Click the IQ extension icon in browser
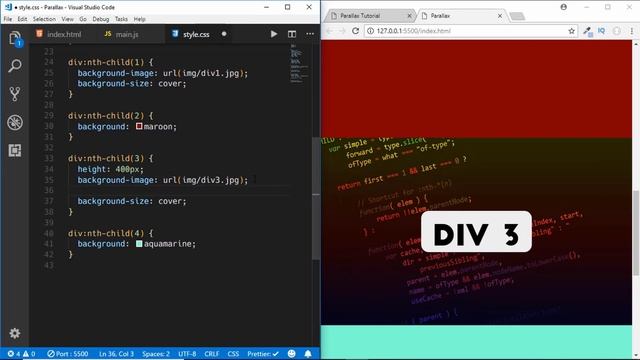640x360 pixels. pos(601,31)
